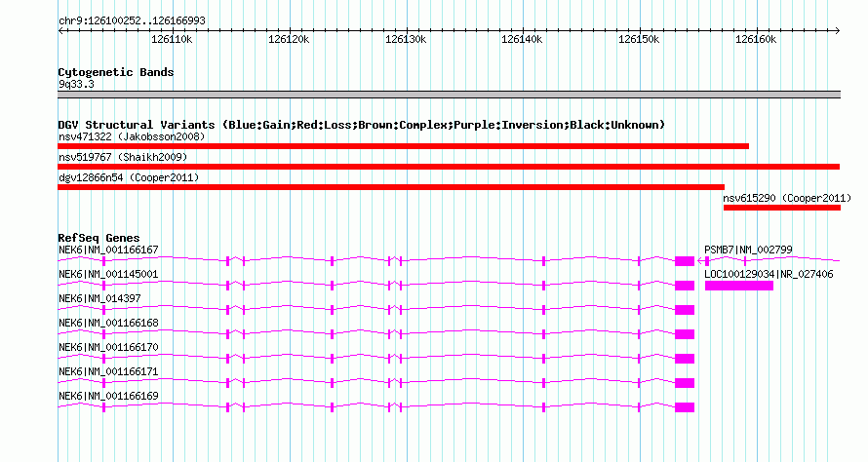Select the DGV Structural Variants track title
Screen dimensions: 868x462
[x=362, y=125]
